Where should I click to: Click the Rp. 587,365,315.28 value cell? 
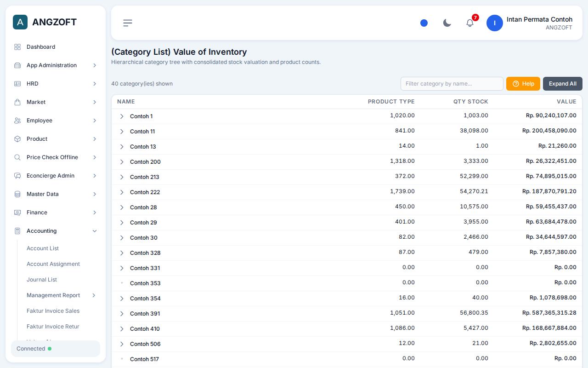click(x=549, y=313)
